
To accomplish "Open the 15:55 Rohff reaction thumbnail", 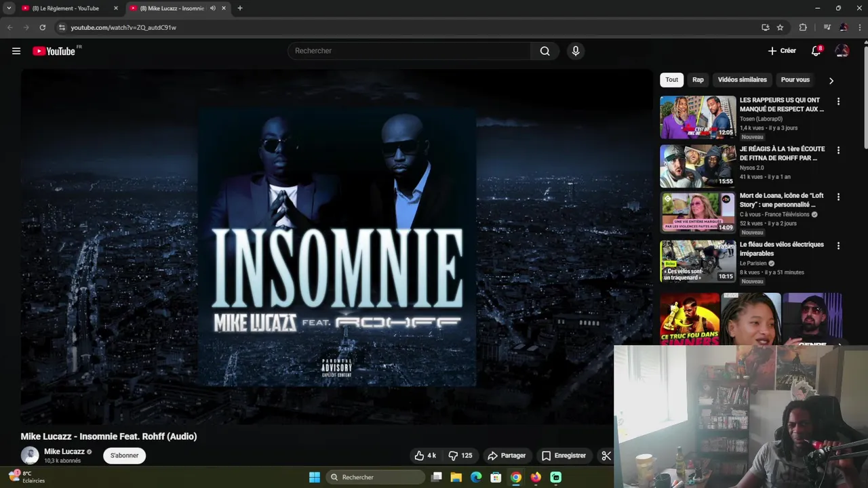I will click(x=698, y=166).
